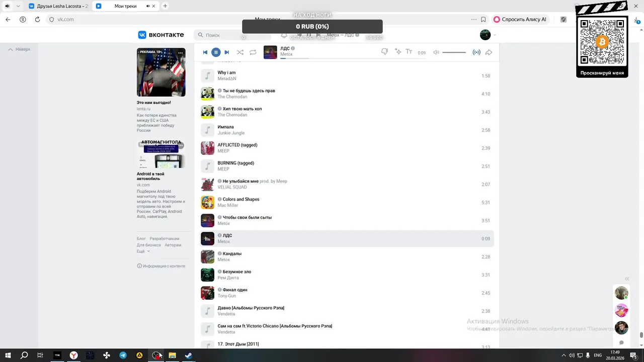Open options on the Автомагнитола ad

pyautogui.click(x=180, y=145)
